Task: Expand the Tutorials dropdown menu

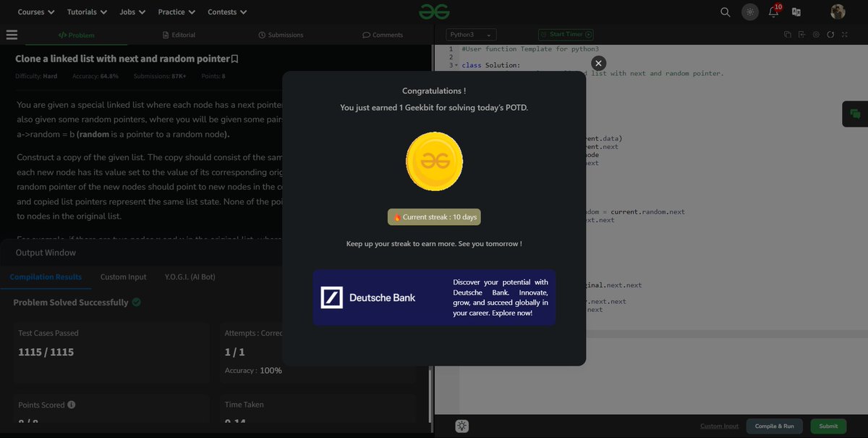Action: click(x=87, y=12)
